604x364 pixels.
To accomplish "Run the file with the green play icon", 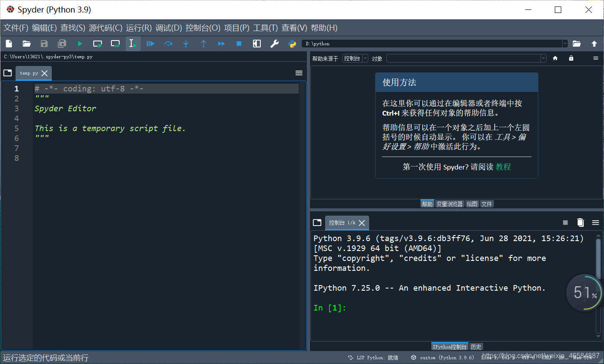I will click(80, 44).
